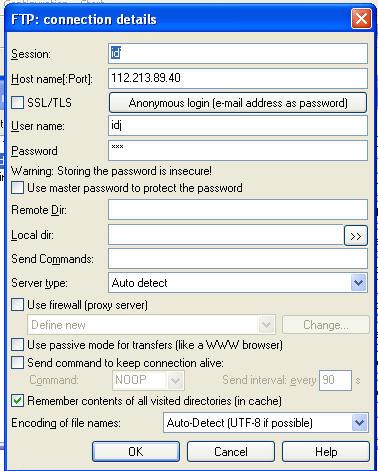This screenshot has height=471, width=378.
Task: Click the 'Encoding of file names:' label
Action: pyautogui.click(x=66, y=423)
